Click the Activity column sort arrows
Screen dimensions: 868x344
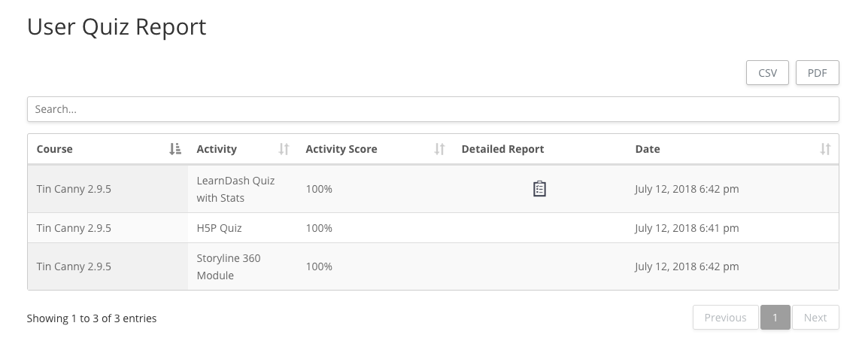click(284, 149)
